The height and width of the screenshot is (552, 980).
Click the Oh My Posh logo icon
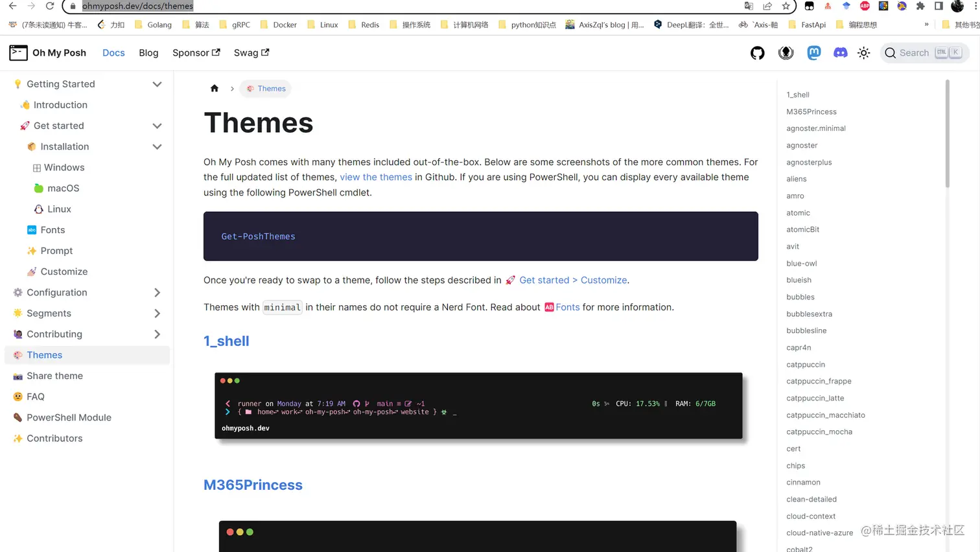[18, 52]
